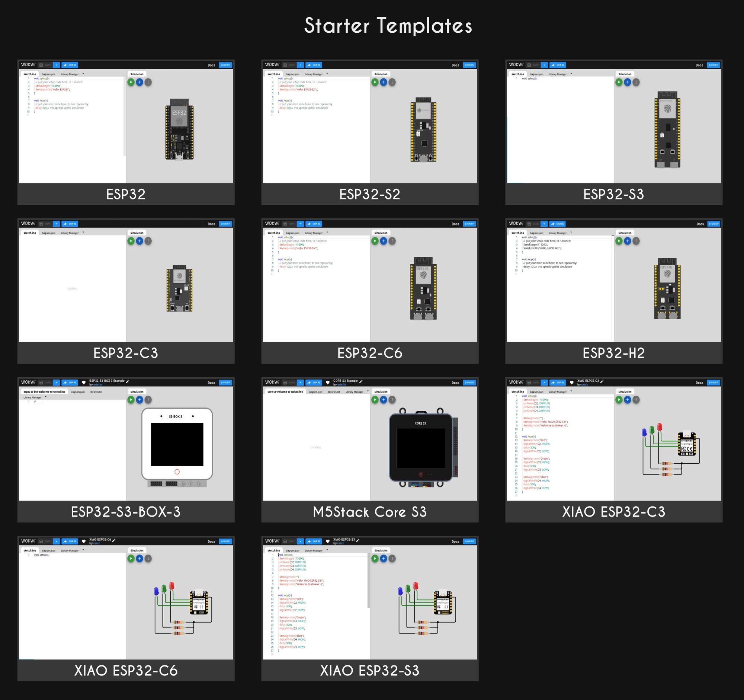Open Library Manager tab in XIAO ESP32-S3 template

[314, 551]
